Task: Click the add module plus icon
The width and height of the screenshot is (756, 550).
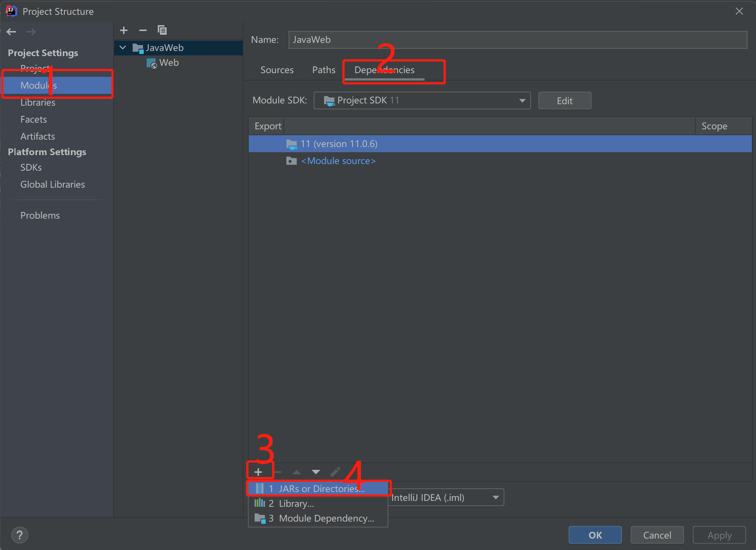Action: (x=124, y=30)
